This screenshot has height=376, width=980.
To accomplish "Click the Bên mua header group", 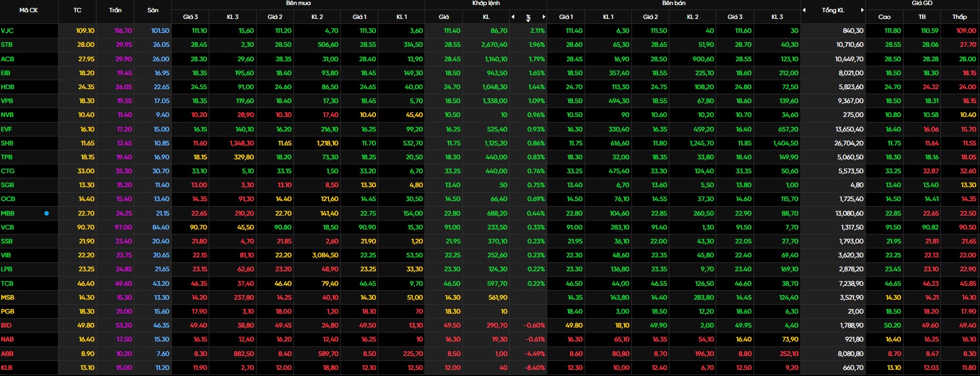I will [298, 3].
